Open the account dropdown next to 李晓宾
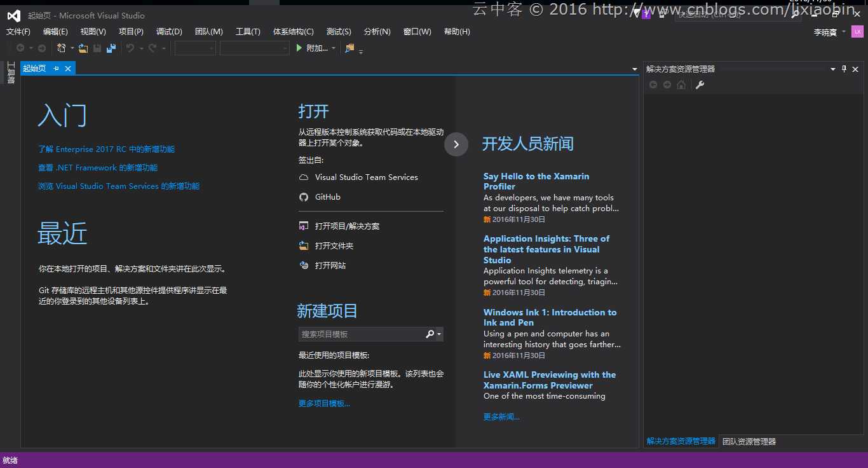The image size is (868, 468). tap(844, 32)
